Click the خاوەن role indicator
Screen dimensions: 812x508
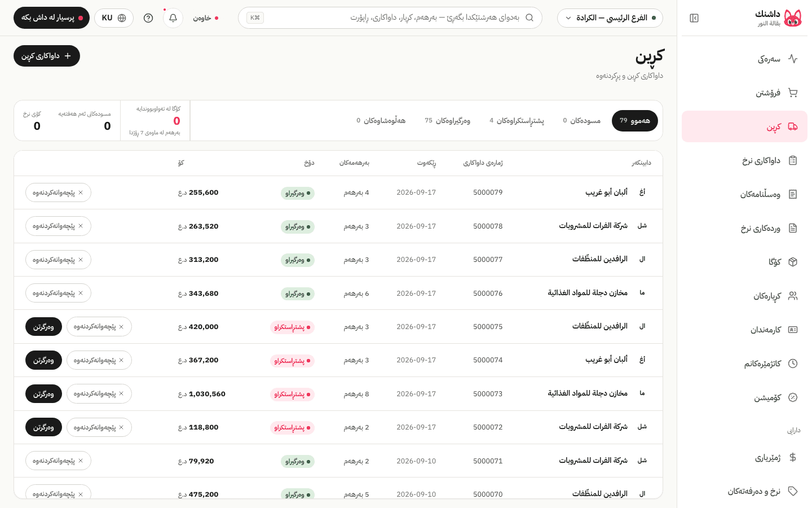(205, 18)
